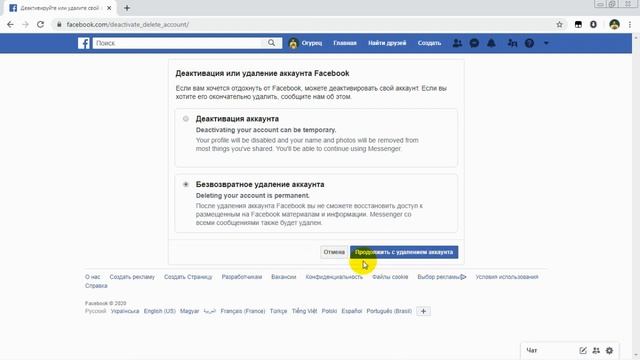Open the quick help question icon
This screenshot has width=640, height=360.
529,43
